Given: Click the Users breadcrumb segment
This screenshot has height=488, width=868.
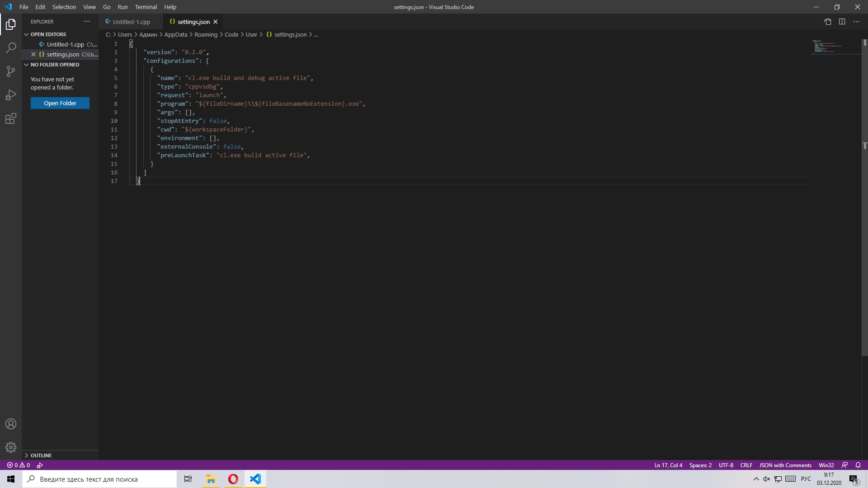Looking at the screenshot, I should click(125, 34).
